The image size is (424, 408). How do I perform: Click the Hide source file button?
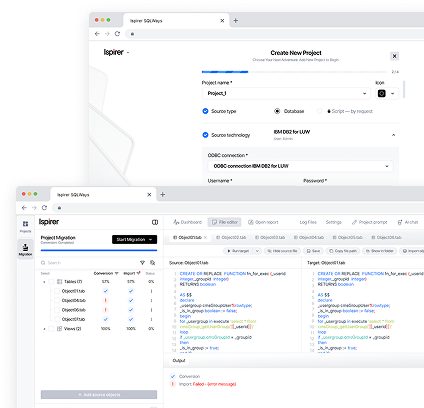tap(282, 251)
